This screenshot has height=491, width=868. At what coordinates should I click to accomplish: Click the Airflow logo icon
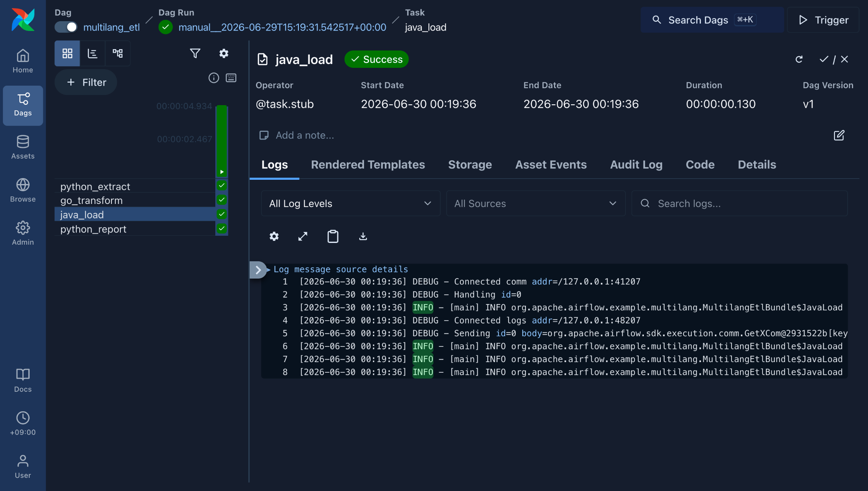tap(23, 20)
